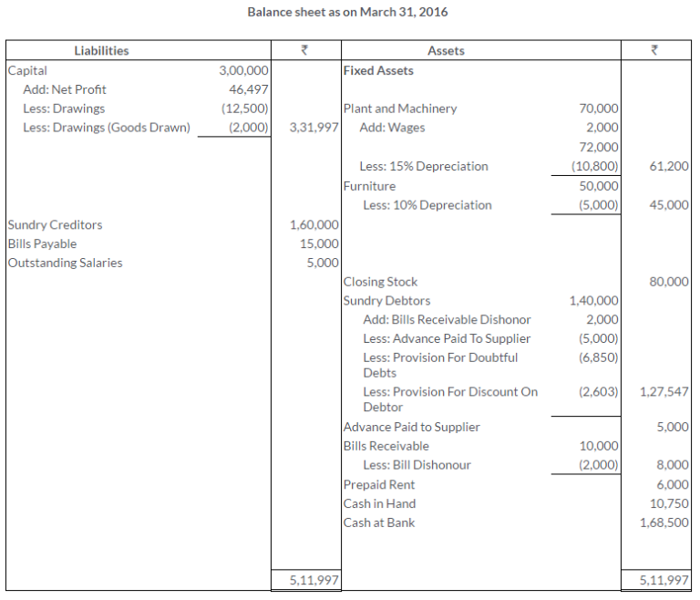Select the Bills Payable label
The width and height of the screenshot is (700, 600).
[42, 244]
